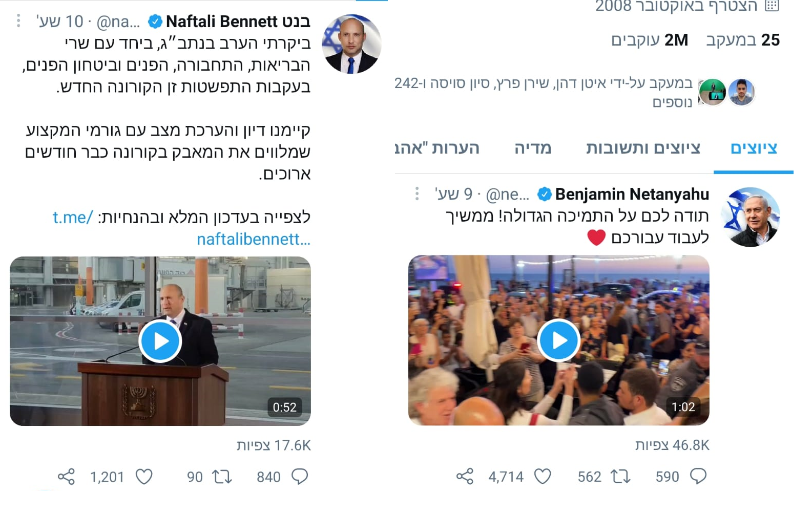Open Naftali Bennett's profile picture
The height and width of the screenshot is (516, 812).
pyautogui.click(x=351, y=45)
